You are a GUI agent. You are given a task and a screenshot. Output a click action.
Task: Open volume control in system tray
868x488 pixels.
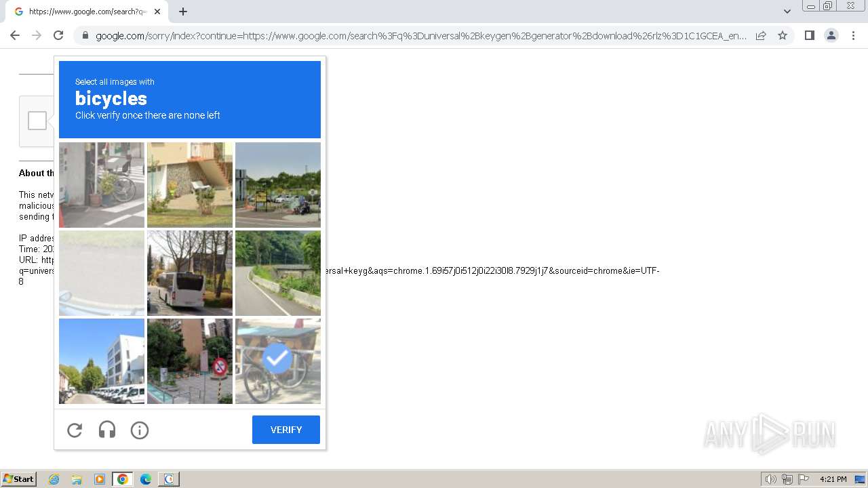(x=770, y=479)
